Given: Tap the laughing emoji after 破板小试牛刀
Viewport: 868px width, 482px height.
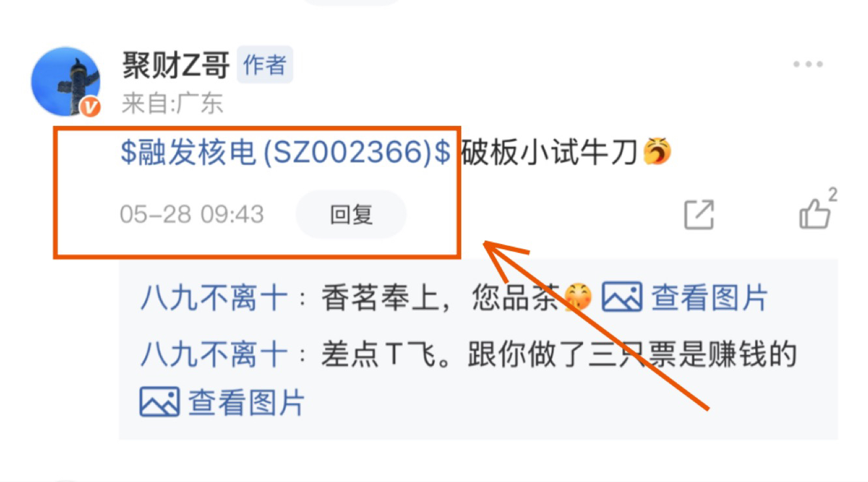Looking at the screenshot, I should point(656,152).
